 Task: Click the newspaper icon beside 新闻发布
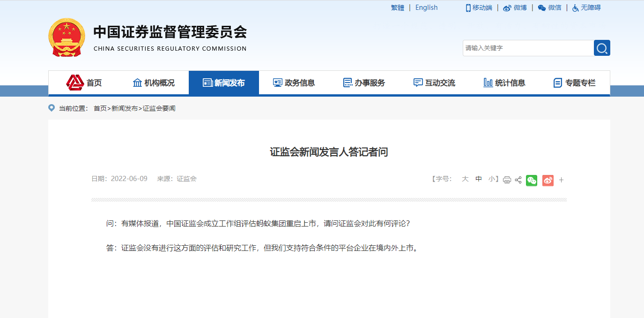point(207,83)
